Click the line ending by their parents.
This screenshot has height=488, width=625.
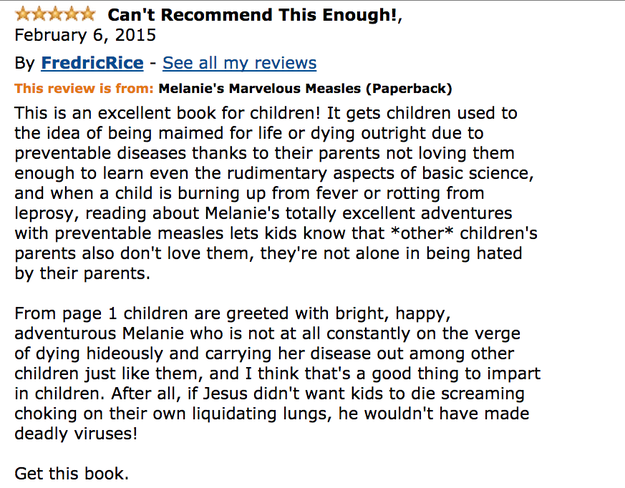(83, 274)
